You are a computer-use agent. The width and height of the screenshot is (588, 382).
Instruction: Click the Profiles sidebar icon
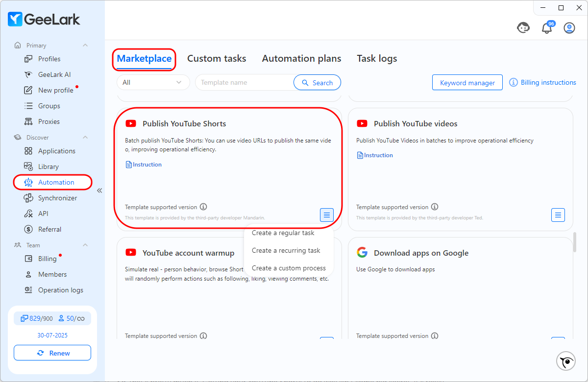pos(28,59)
